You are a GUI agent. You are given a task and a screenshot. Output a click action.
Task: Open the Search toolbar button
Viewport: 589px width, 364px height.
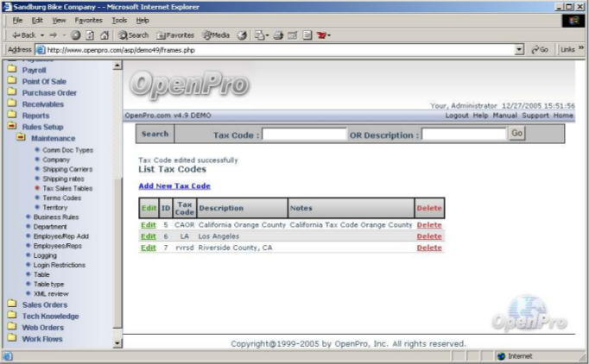134,35
